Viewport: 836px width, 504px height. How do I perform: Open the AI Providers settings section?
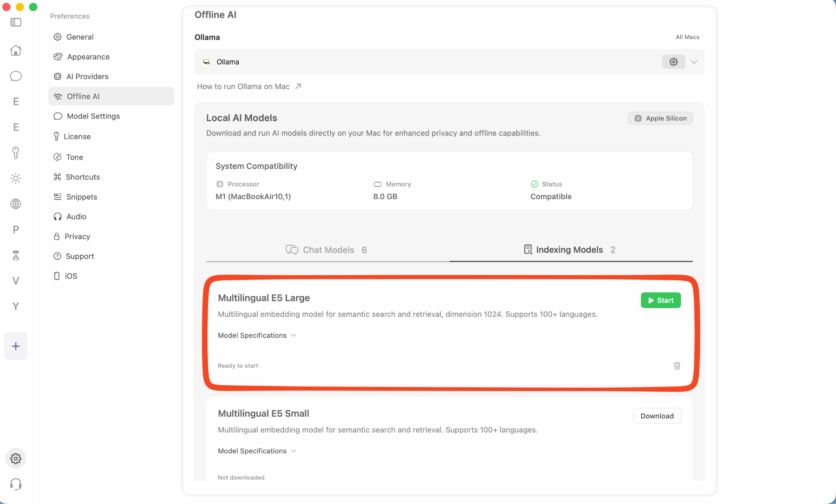pos(87,76)
